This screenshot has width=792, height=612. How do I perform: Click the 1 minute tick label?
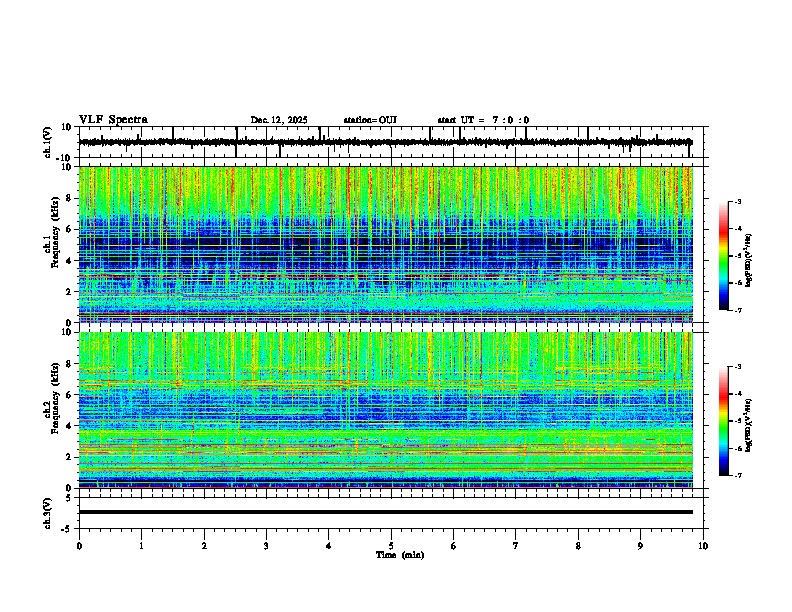tap(142, 546)
